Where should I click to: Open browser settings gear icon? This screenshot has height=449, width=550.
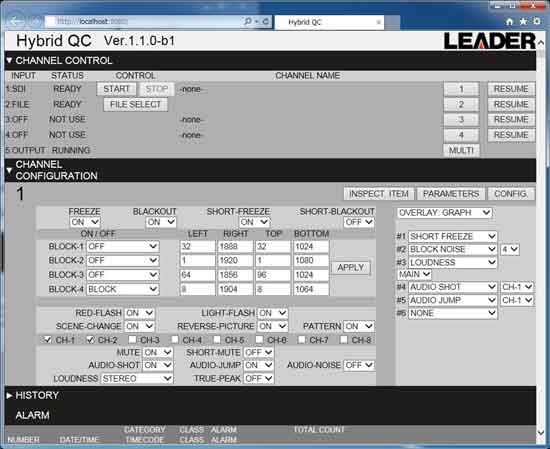pyautogui.click(x=537, y=21)
